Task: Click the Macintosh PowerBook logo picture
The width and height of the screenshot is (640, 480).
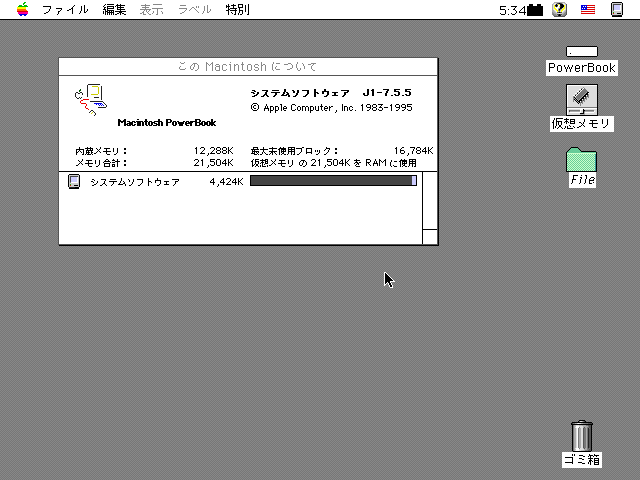Action: [x=91, y=100]
